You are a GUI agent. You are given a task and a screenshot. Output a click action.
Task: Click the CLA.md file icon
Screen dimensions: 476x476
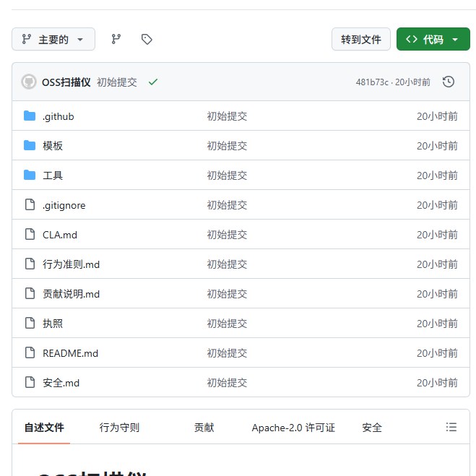pyautogui.click(x=30, y=234)
